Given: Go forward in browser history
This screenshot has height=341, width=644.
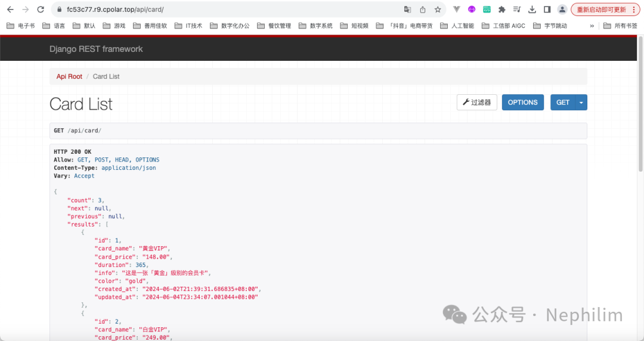Looking at the screenshot, I should (26, 10).
